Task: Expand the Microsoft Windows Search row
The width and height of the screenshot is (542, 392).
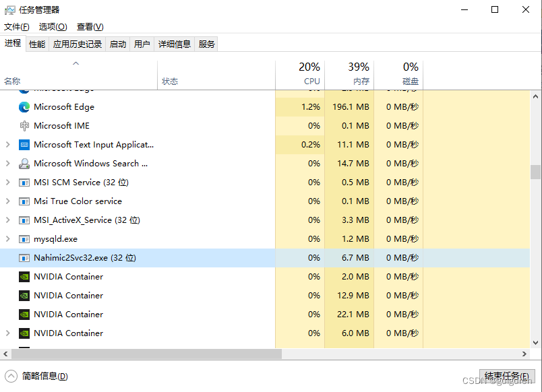Action: 8,164
